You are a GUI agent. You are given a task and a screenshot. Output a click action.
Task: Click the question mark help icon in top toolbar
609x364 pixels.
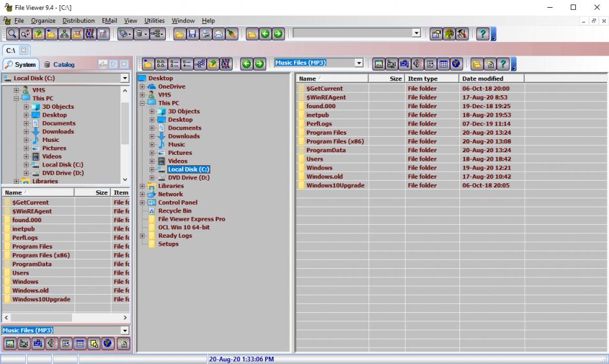pyautogui.click(x=483, y=33)
